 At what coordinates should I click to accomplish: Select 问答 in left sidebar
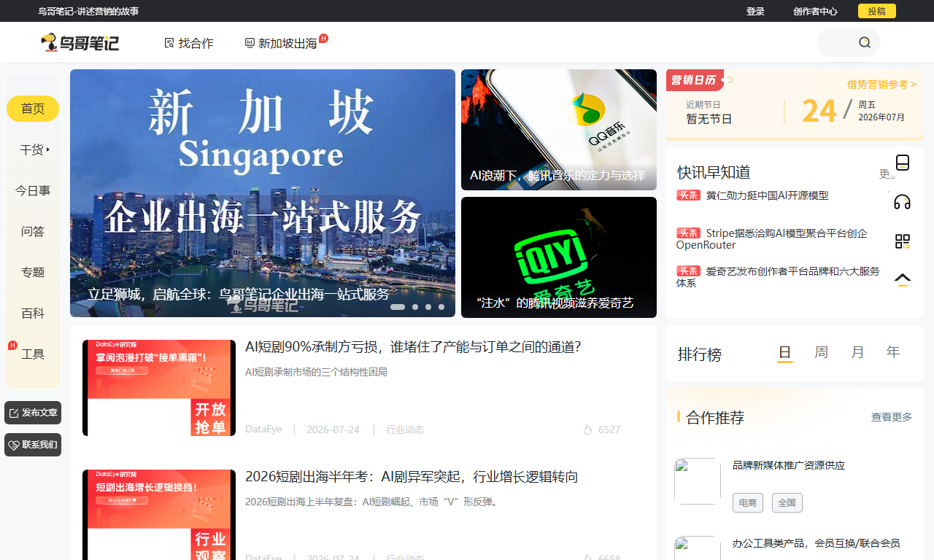33,231
